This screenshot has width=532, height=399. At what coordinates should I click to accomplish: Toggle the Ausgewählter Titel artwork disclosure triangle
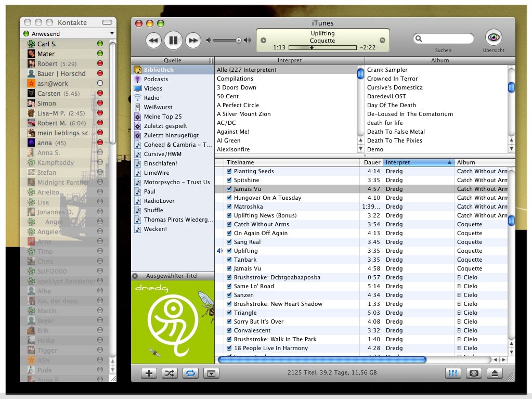[135, 276]
